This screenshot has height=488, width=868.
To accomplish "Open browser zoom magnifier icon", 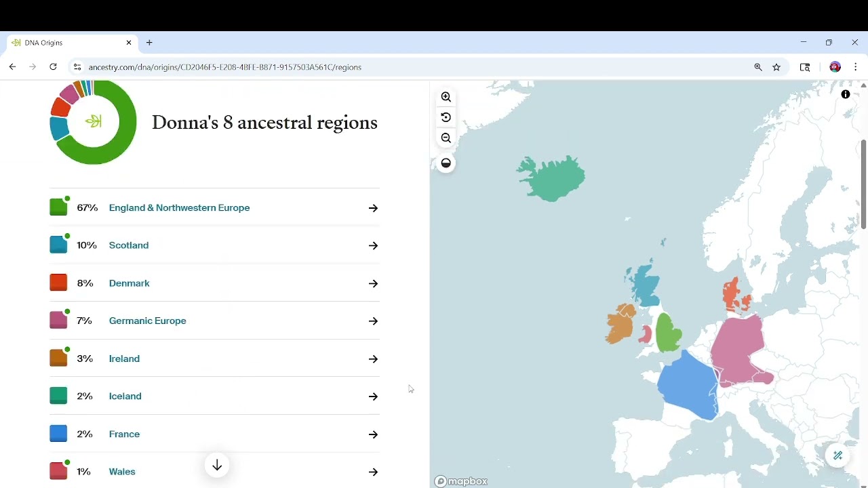I will click(758, 67).
